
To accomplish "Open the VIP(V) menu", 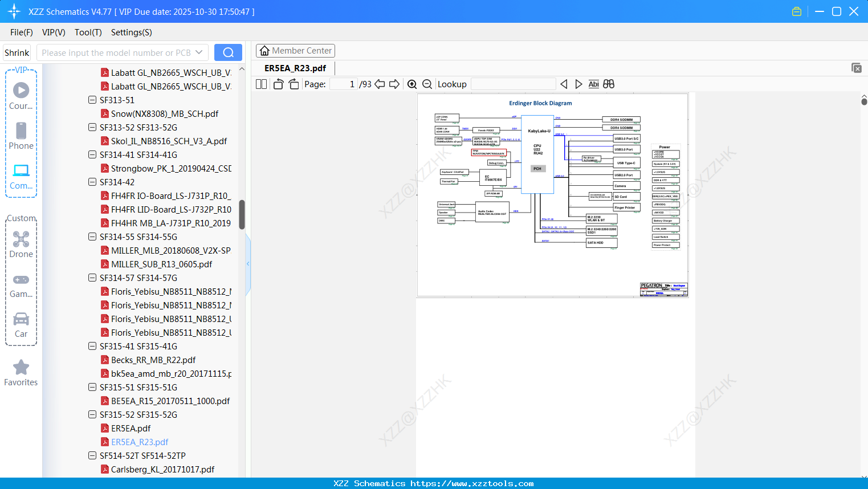I will 54,32.
